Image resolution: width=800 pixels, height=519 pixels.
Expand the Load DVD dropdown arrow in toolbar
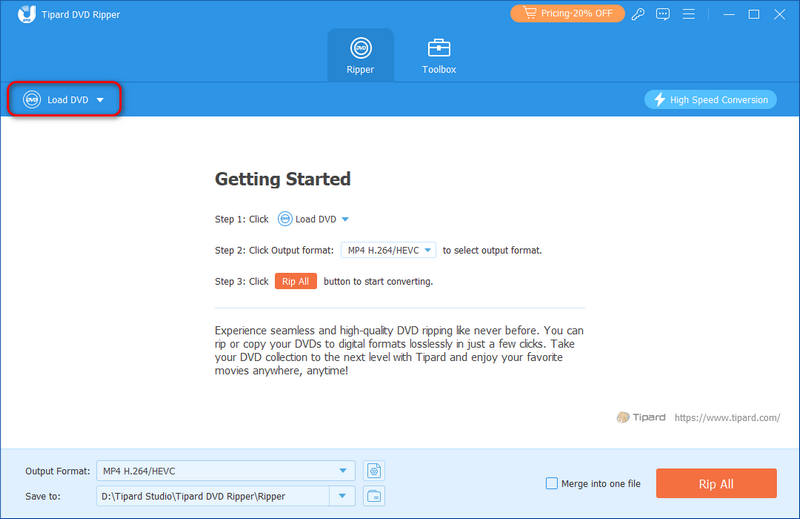click(100, 100)
